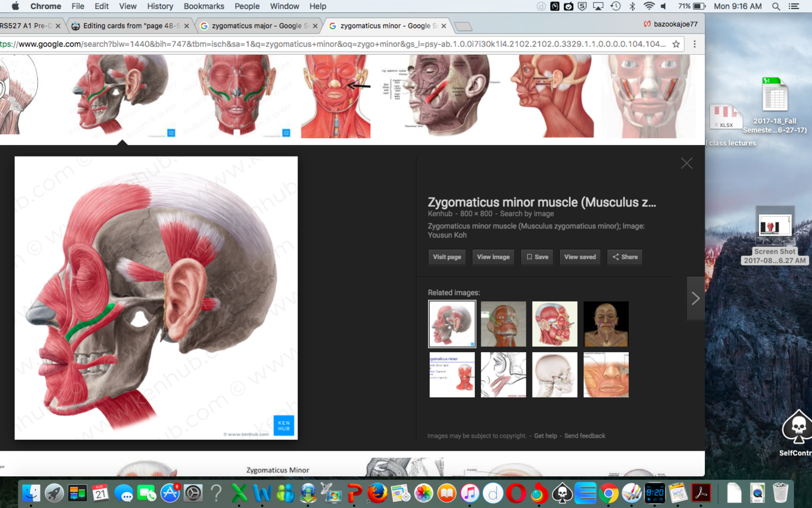Save the image with the Save button

click(x=537, y=257)
